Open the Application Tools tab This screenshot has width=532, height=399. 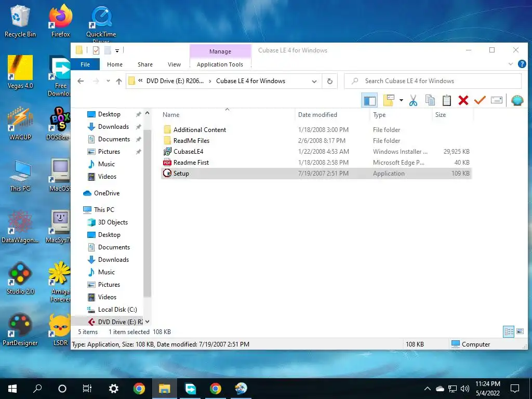(x=220, y=64)
